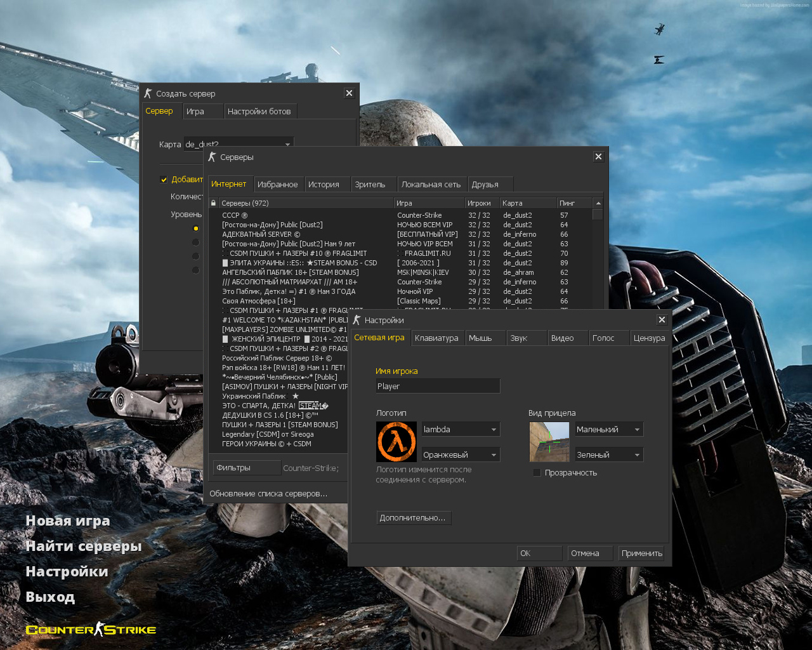
Task: Open the Маленький crosshair size dropdown
Action: (x=637, y=430)
